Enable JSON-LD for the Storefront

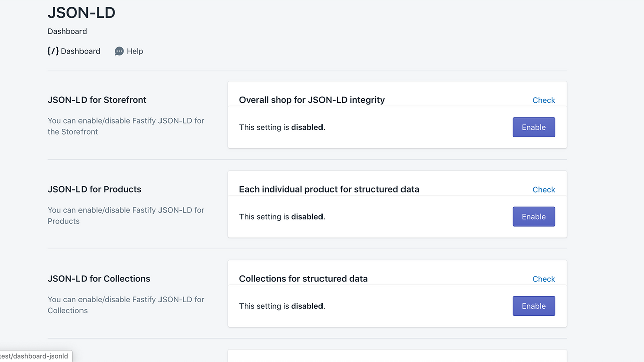click(533, 127)
